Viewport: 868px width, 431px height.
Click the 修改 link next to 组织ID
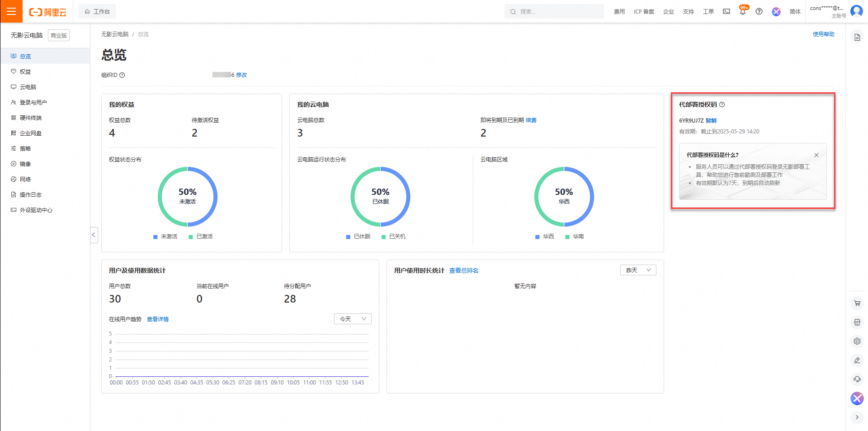(x=241, y=75)
